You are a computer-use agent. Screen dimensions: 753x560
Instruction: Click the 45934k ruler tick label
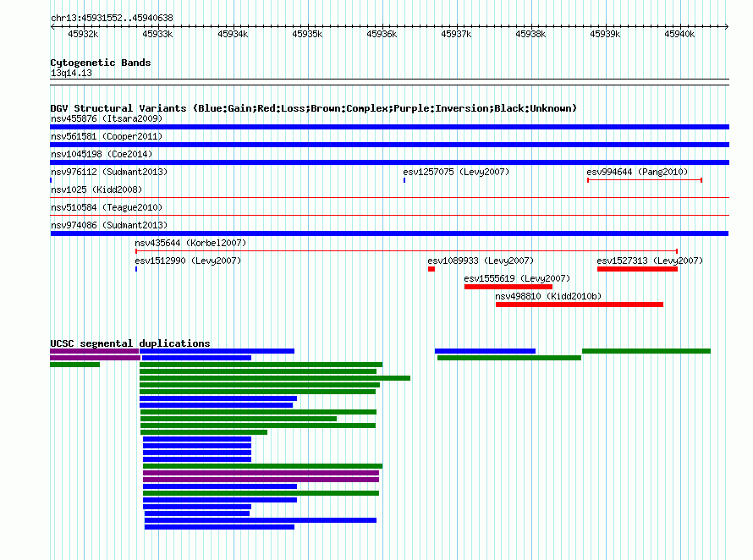[233, 34]
